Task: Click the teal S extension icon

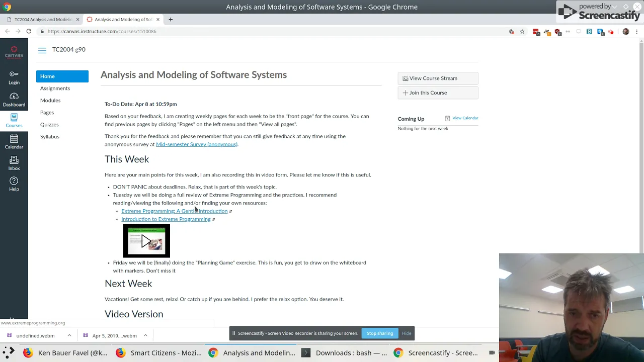Action: (x=589, y=32)
